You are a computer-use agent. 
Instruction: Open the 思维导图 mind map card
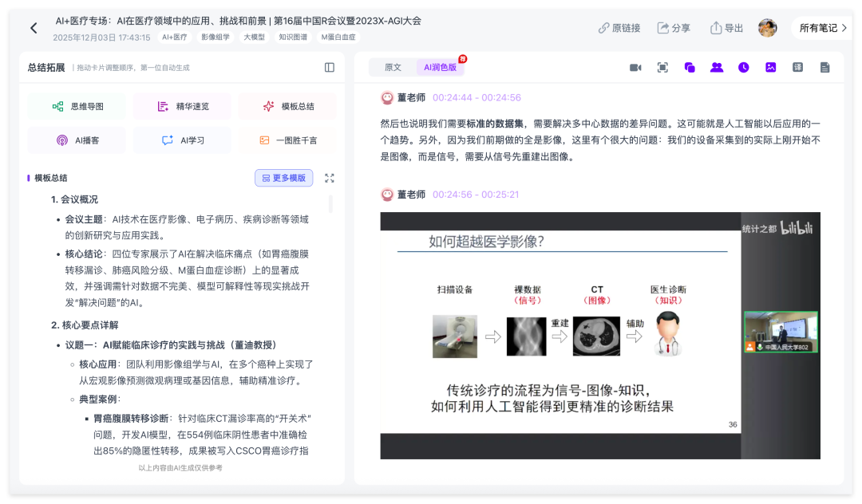click(77, 107)
